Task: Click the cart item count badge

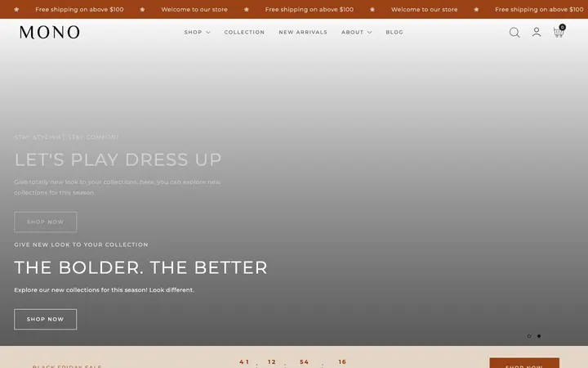Action: [562, 27]
